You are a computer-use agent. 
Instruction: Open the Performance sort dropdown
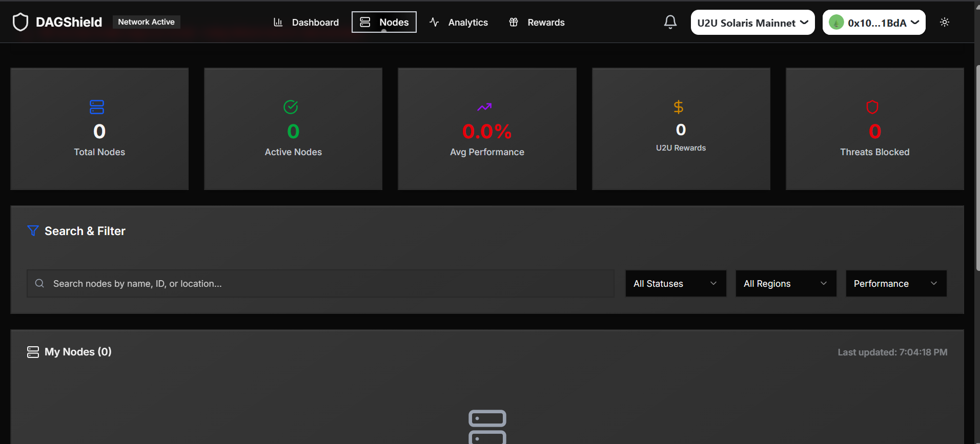[x=895, y=284]
